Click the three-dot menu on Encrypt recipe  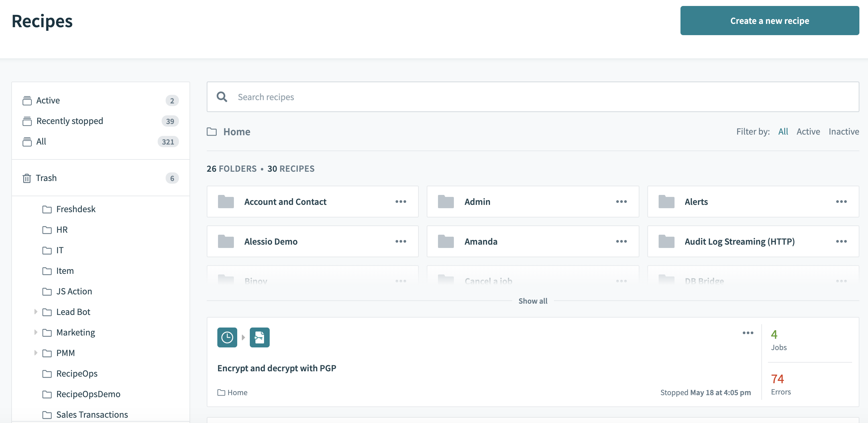[748, 333]
